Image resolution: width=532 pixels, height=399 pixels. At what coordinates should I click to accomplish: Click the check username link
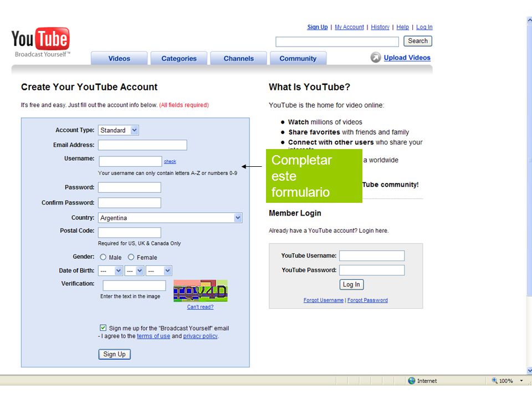170,161
